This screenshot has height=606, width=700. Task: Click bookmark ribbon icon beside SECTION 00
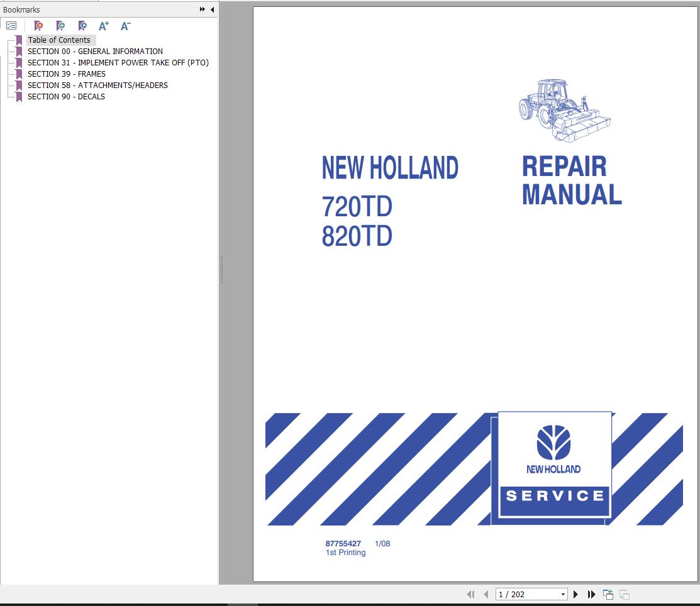(x=19, y=52)
